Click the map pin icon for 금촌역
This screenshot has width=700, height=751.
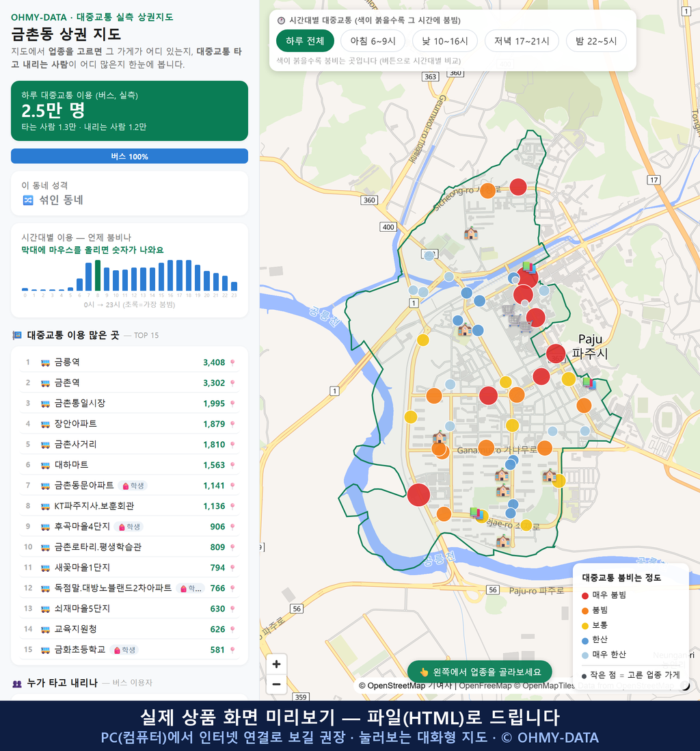[232, 383]
